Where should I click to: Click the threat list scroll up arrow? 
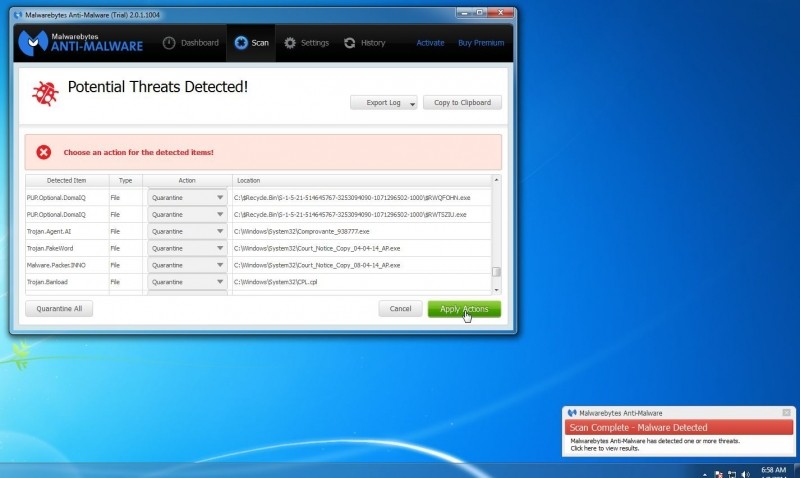click(x=496, y=180)
